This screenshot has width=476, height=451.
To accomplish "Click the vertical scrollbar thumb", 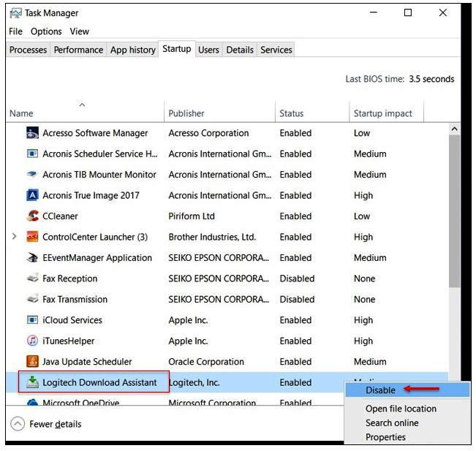I will click(454, 211).
